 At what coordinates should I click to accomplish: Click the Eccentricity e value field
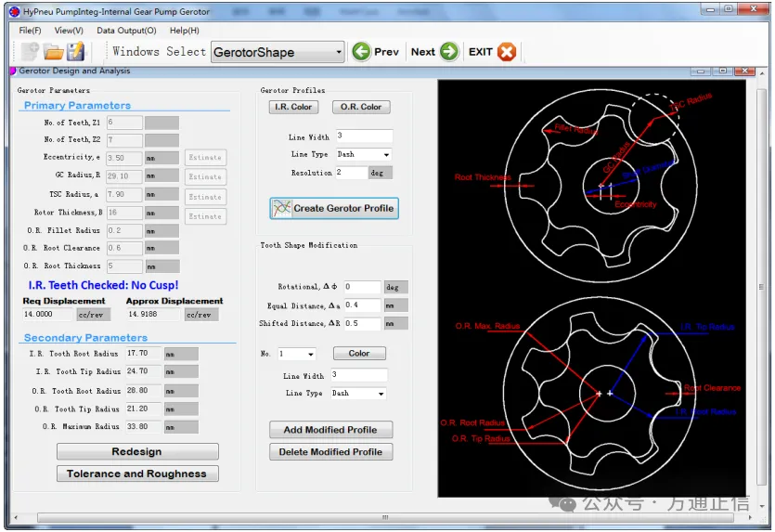pyautogui.click(x=124, y=158)
